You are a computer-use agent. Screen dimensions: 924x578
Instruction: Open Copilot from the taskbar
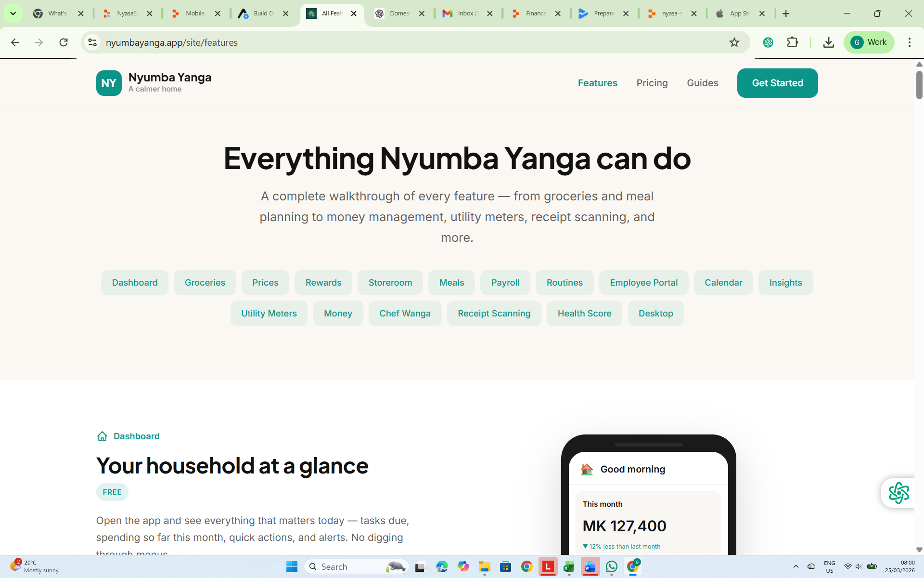[x=463, y=566]
